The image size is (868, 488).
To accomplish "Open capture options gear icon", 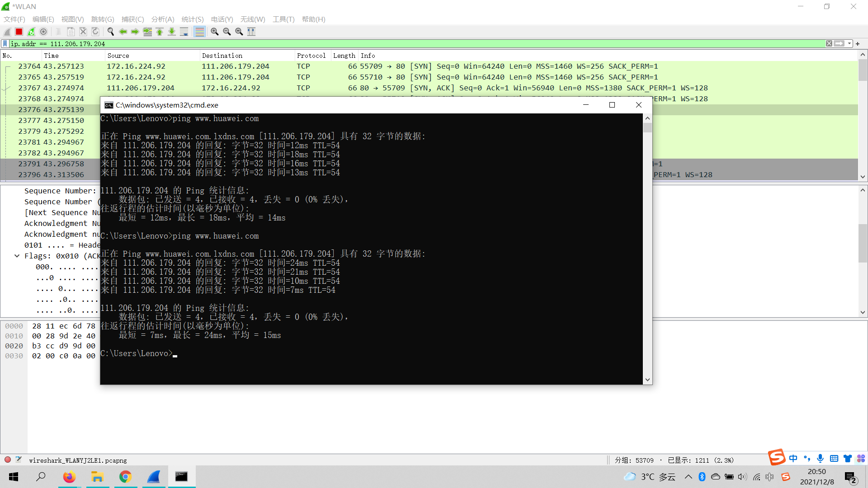I will 43,32.
